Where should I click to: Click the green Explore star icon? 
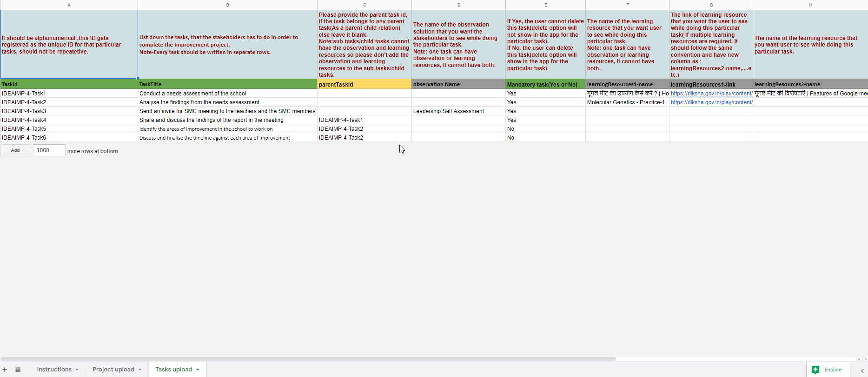815,370
